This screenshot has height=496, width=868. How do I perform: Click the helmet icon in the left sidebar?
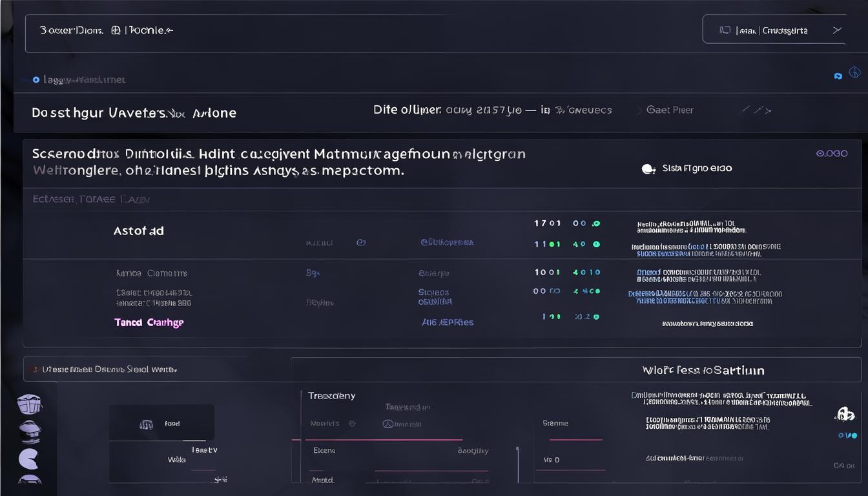(30, 431)
